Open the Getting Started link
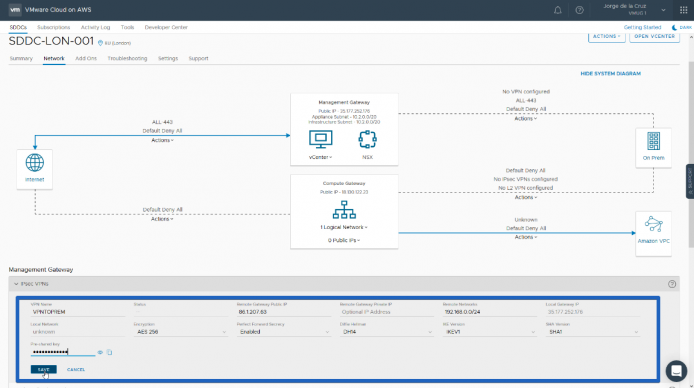The image size is (694, 388). pos(642,27)
